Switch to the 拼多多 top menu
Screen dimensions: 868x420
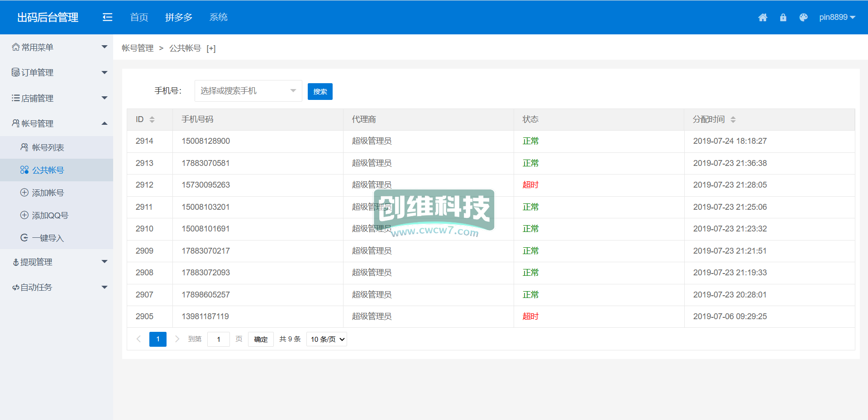pyautogui.click(x=179, y=17)
